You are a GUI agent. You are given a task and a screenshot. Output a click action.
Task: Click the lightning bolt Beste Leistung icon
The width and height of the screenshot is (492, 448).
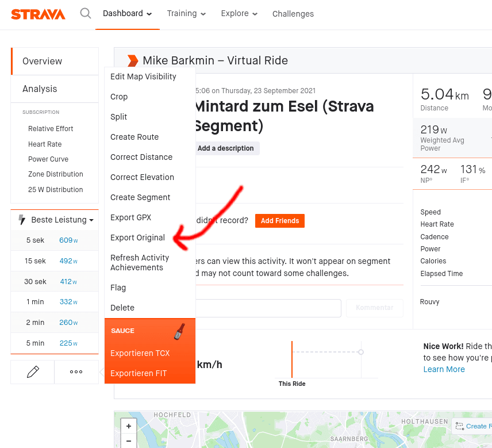[22, 220]
